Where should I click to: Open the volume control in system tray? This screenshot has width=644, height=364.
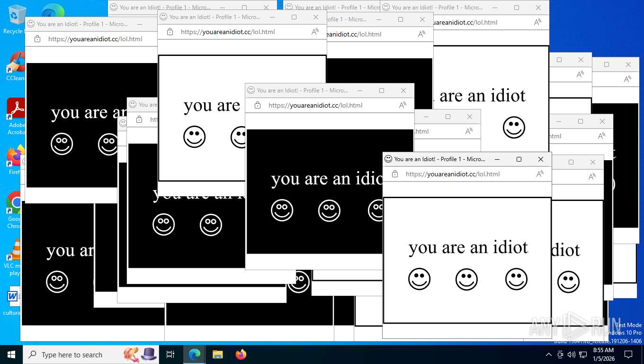[571, 355]
